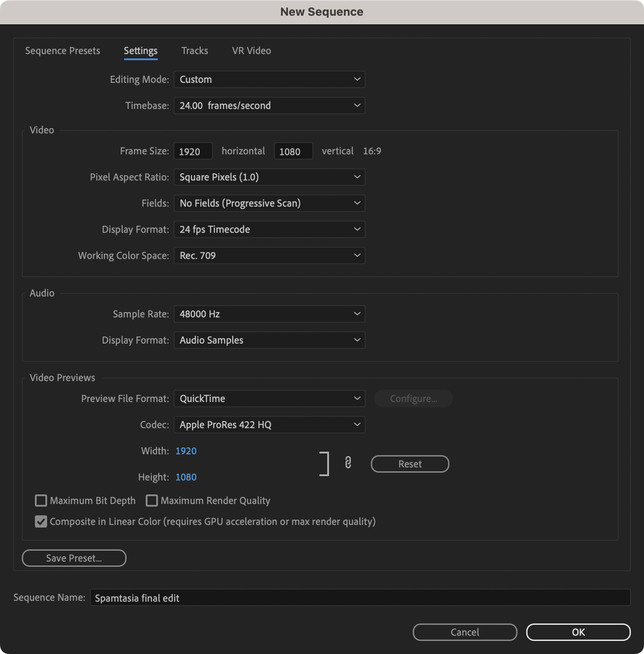Confirm with the OK button

(579, 632)
